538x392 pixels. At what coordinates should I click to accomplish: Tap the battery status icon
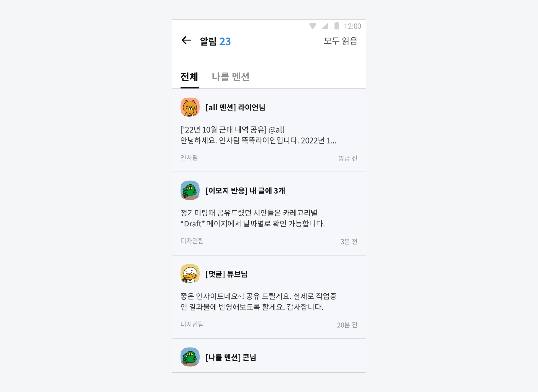click(337, 26)
